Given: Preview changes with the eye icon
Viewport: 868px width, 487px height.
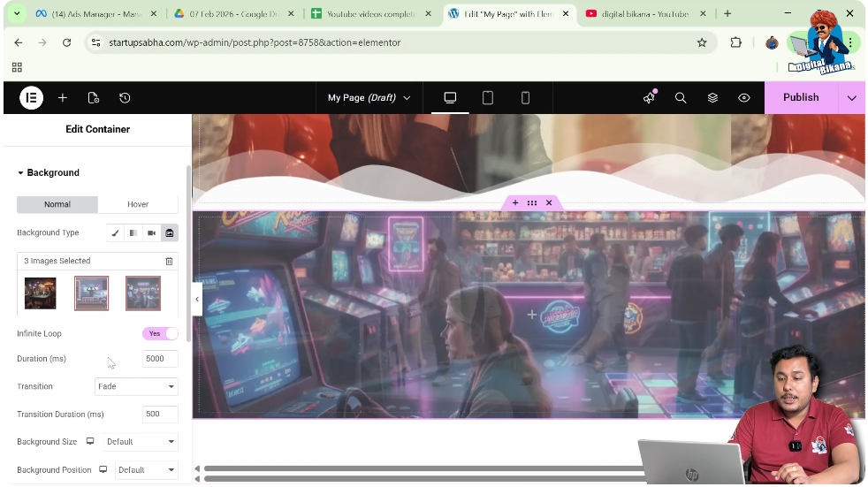Looking at the screenshot, I should point(744,98).
